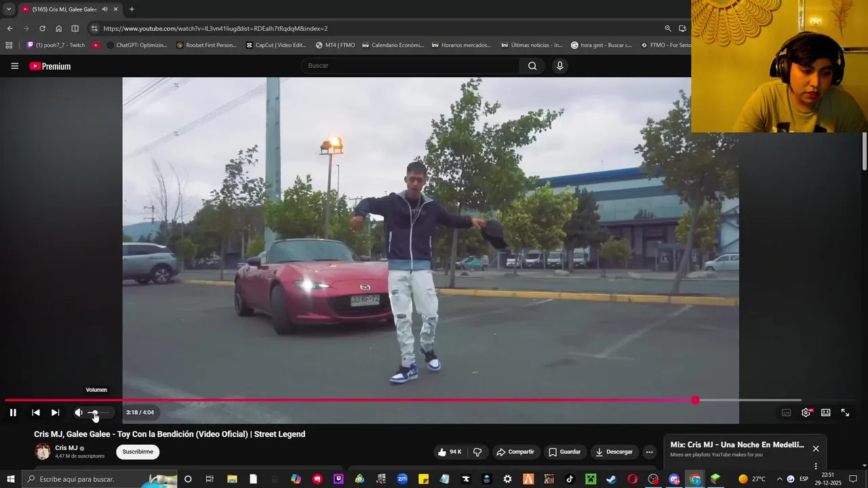Mute the YouTube player volume speaker
This screenshot has width=868, height=488.
point(79,412)
